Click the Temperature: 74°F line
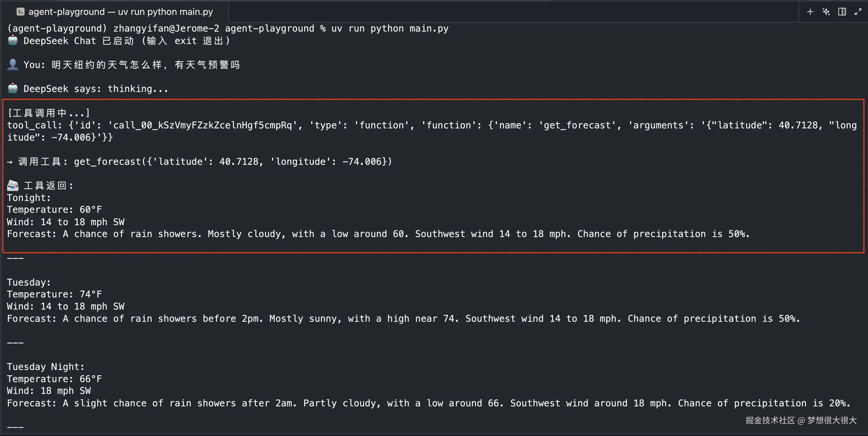The height and width of the screenshot is (436, 868). pos(54,295)
